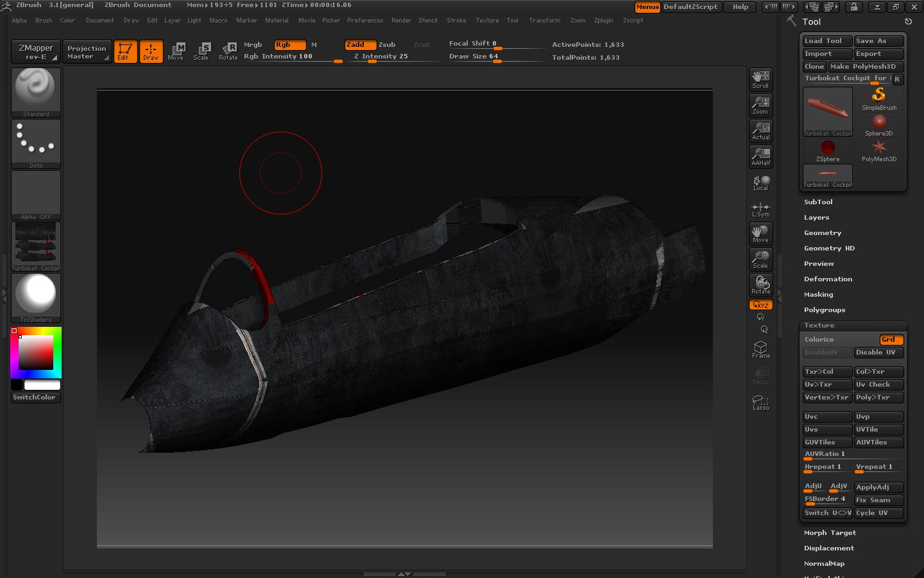The height and width of the screenshot is (578, 924).
Task: Click the Uv Check button
Action: pos(878,384)
